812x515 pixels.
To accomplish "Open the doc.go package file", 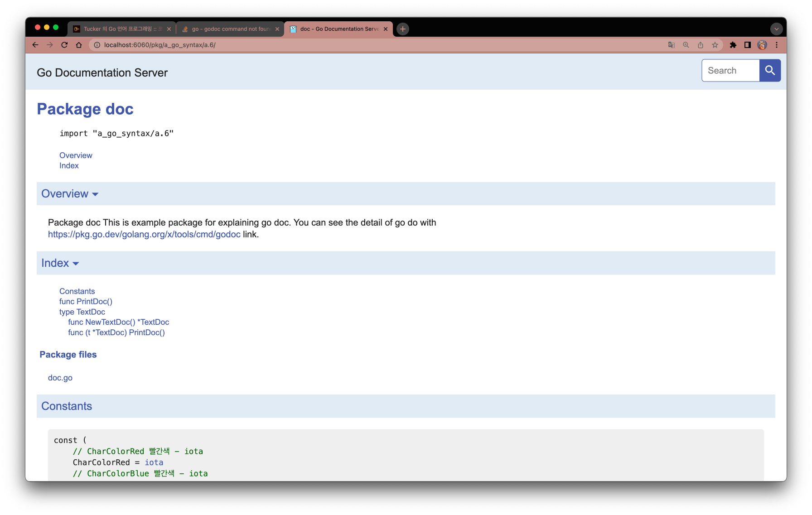I will (60, 378).
